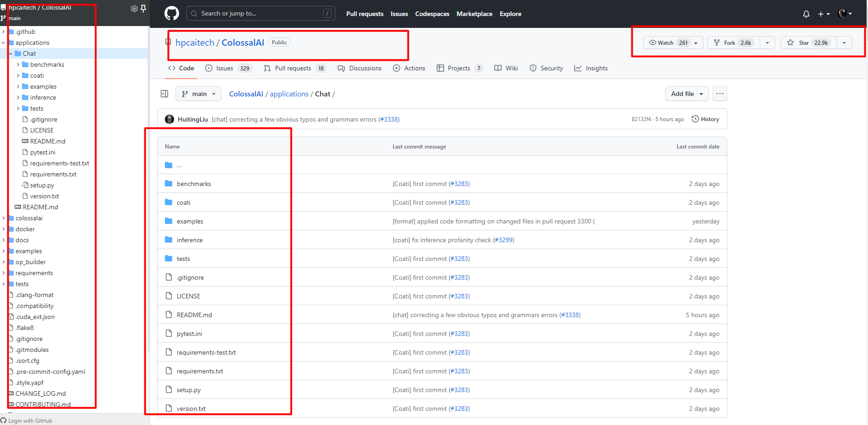Open commit link #3338 in header bar
The height and width of the screenshot is (425, 868).
click(390, 119)
